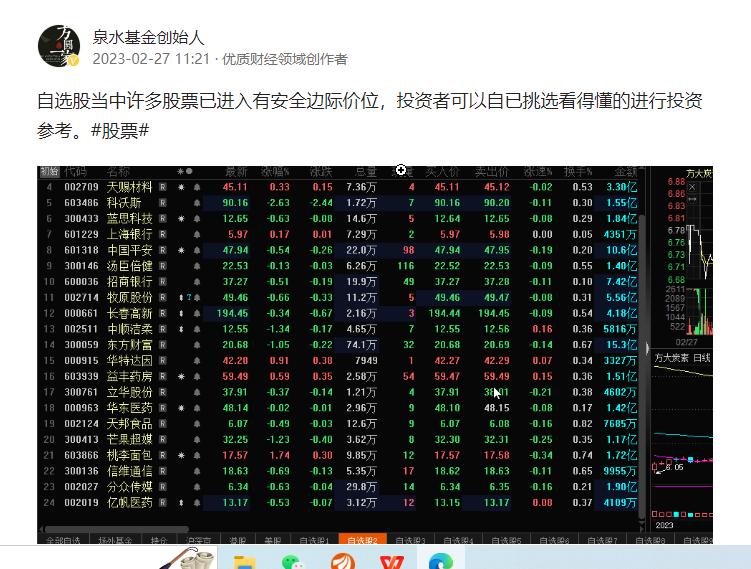Open the #股票# hashtag link
The width and height of the screenshot is (751, 569).
click(x=120, y=130)
